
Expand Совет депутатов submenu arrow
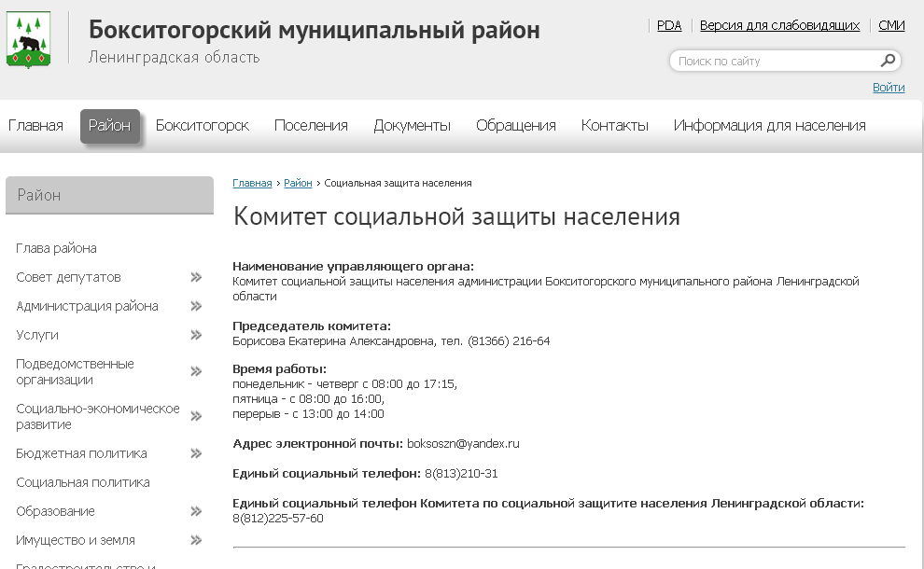196,277
